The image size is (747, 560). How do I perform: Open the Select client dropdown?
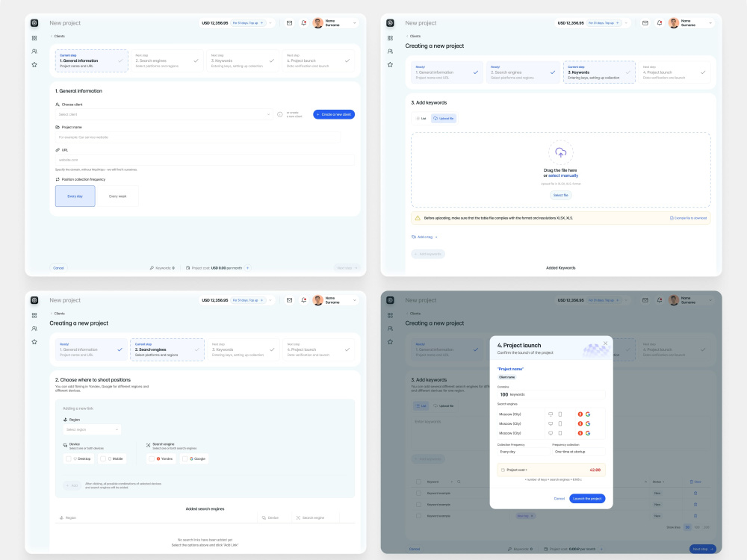pos(164,114)
